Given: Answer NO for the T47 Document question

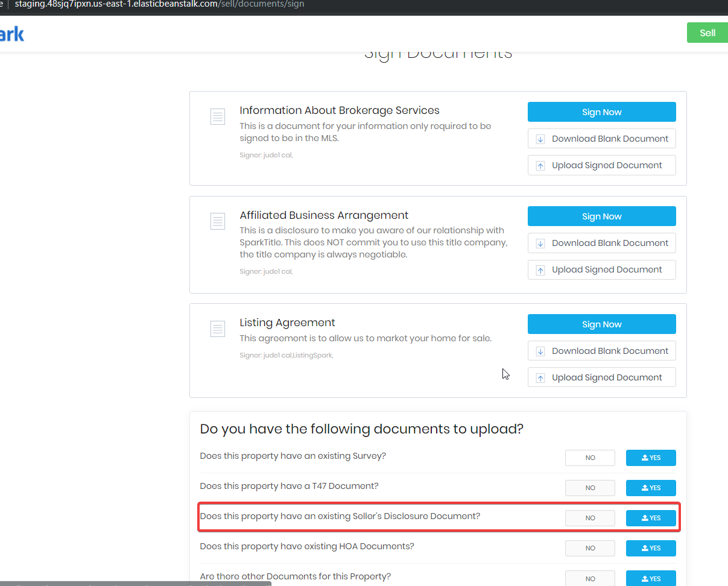Looking at the screenshot, I should pyautogui.click(x=590, y=488).
